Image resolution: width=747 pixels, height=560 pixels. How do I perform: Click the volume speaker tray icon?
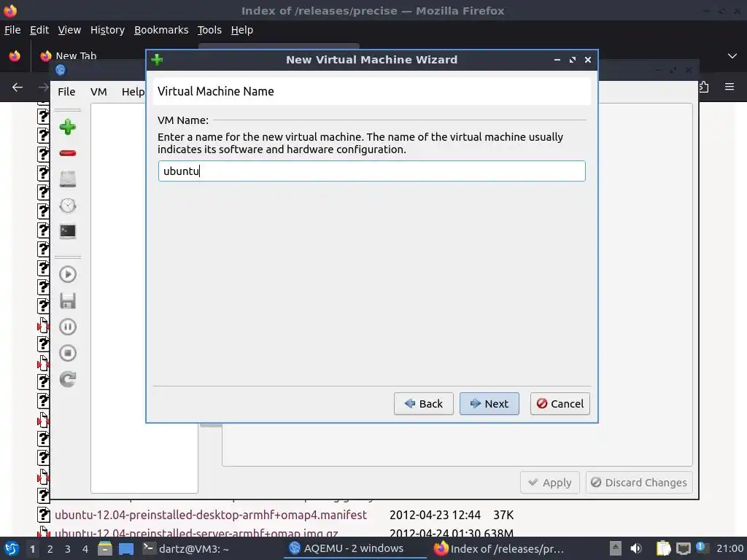[636, 549]
